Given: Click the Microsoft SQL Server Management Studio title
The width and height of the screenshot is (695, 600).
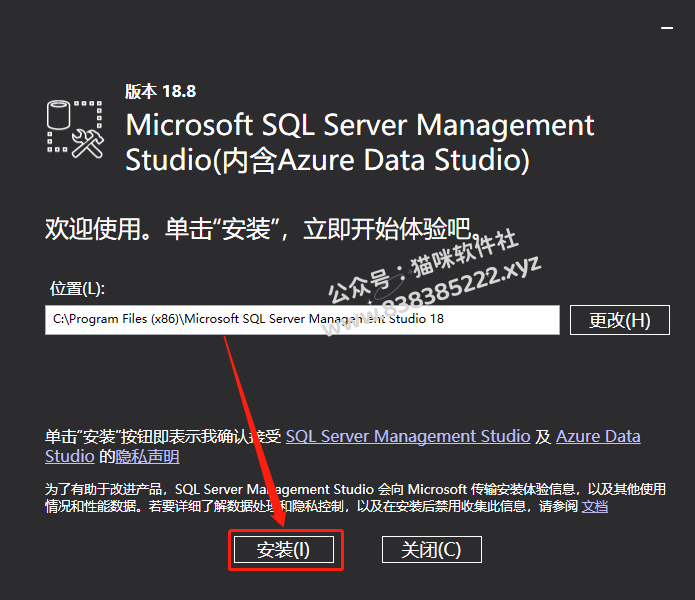Looking at the screenshot, I should click(359, 142).
